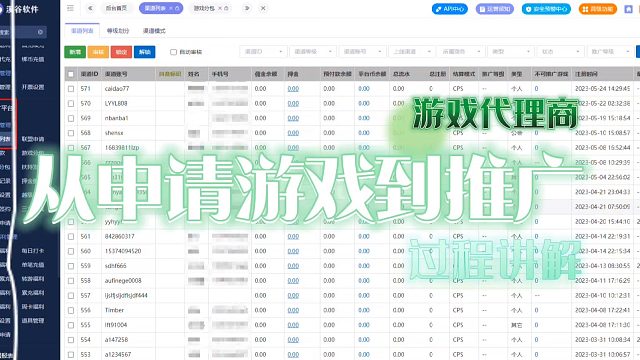The width and height of the screenshot is (640, 360).
Task: Open 单笔充值 in the sidebar
Action: coord(33,264)
